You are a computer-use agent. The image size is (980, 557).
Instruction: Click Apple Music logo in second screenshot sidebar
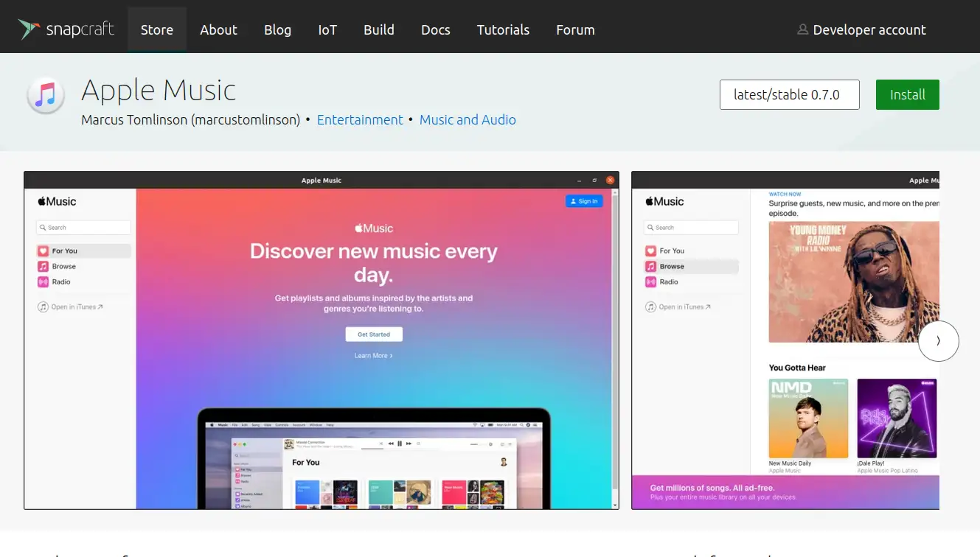pyautogui.click(x=664, y=201)
